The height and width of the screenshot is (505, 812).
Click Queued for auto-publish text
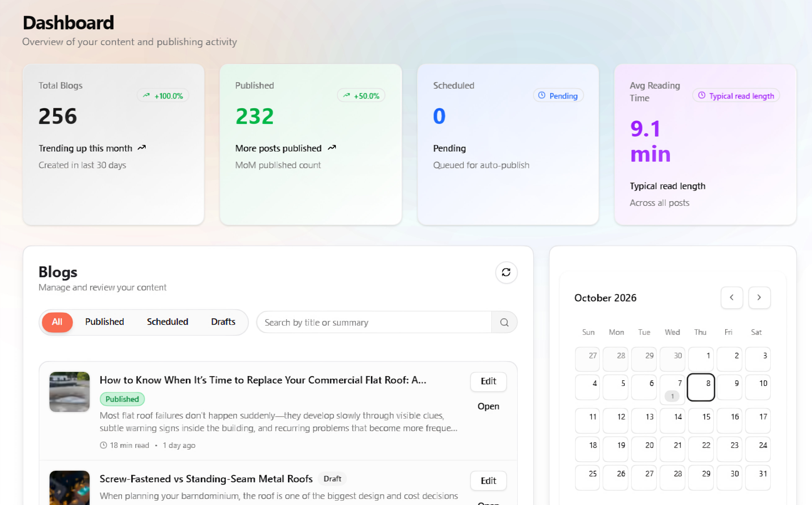[x=481, y=165]
